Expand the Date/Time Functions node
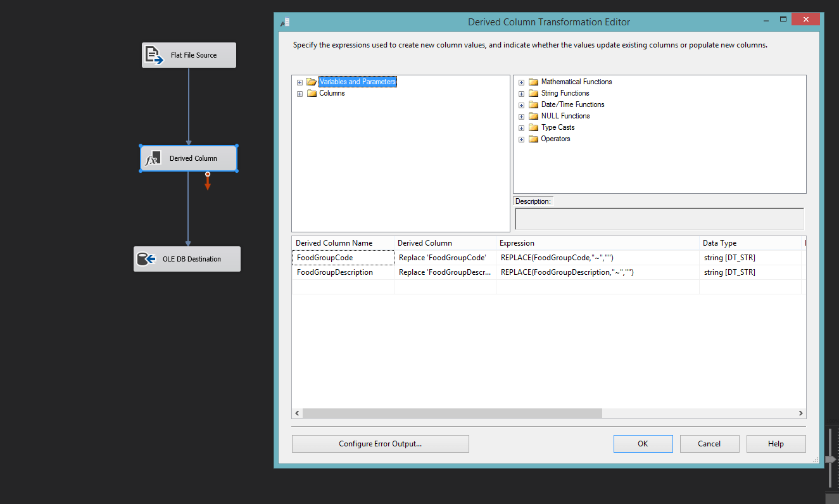Viewport: 839px width, 504px height. [521, 105]
